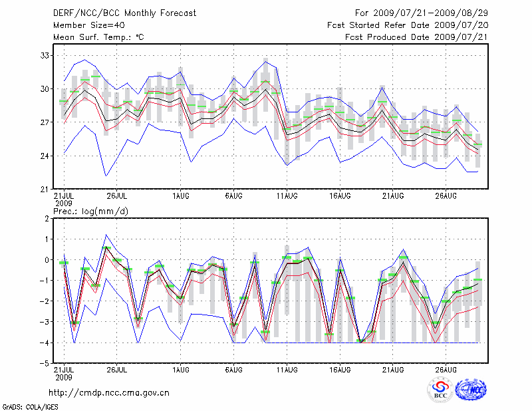Screen dimensions: 532x411
Task: Click the BCC logo icon
Action: click(440, 390)
